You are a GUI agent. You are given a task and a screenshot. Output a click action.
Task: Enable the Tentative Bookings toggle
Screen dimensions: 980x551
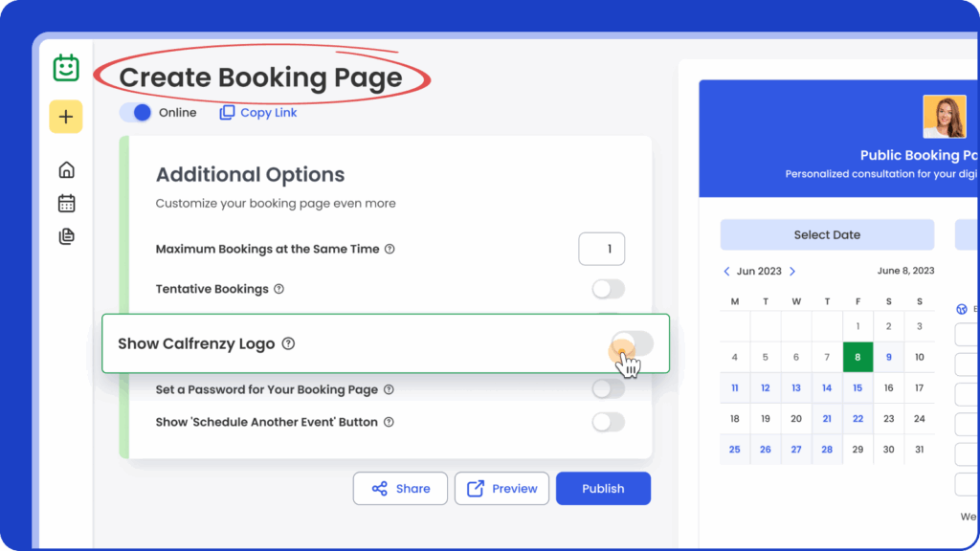[608, 289]
